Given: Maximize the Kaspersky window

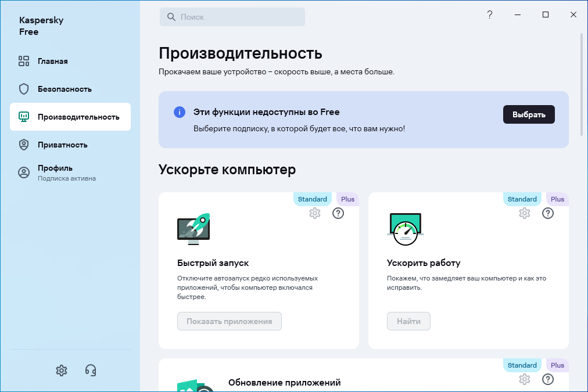Looking at the screenshot, I should coord(546,15).
